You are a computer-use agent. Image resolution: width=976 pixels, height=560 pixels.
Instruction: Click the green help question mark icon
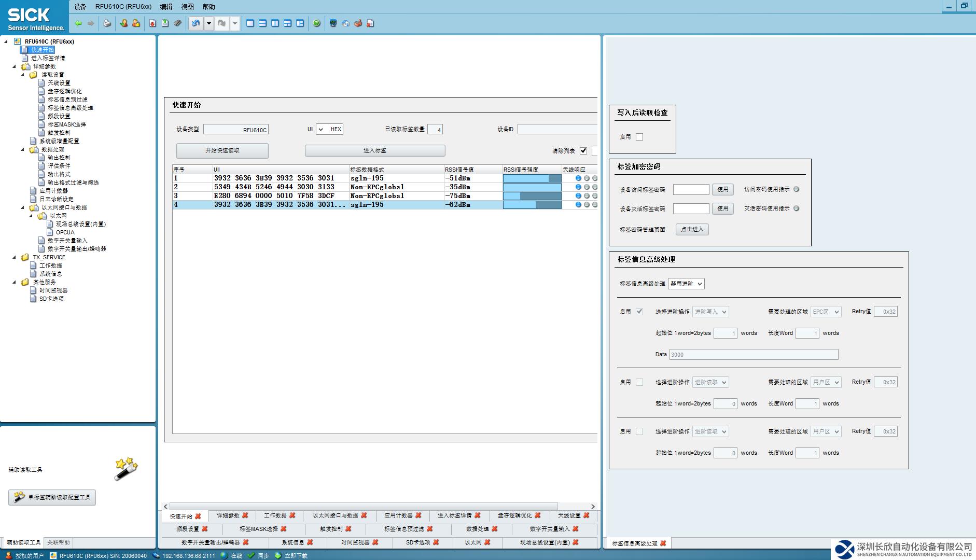click(316, 23)
